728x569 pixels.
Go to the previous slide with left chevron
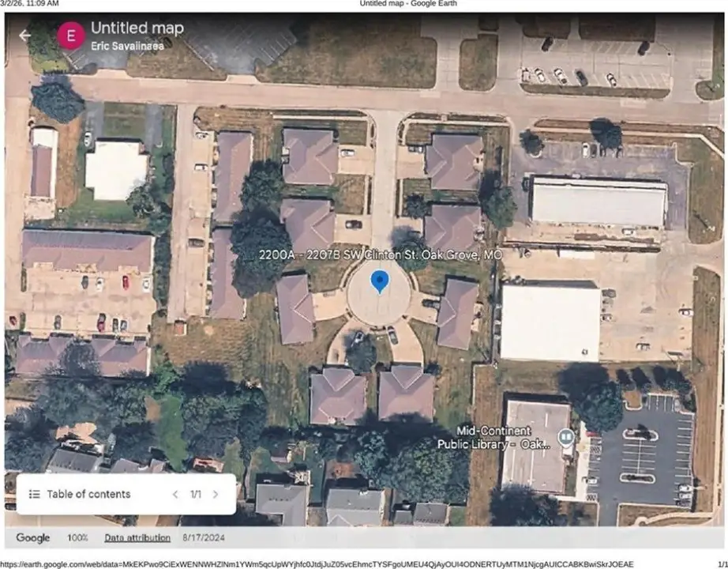[x=176, y=494]
